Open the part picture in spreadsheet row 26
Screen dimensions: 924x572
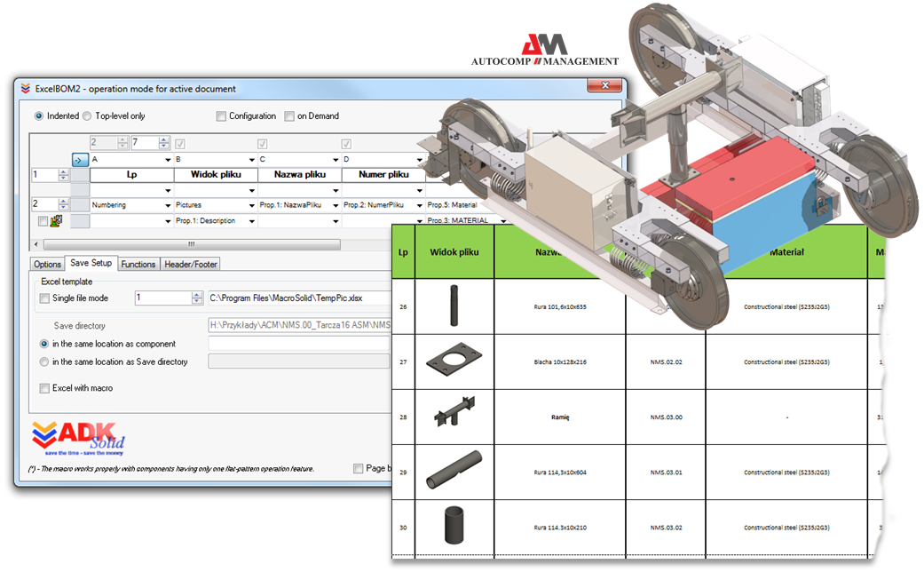tap(454, 306)
